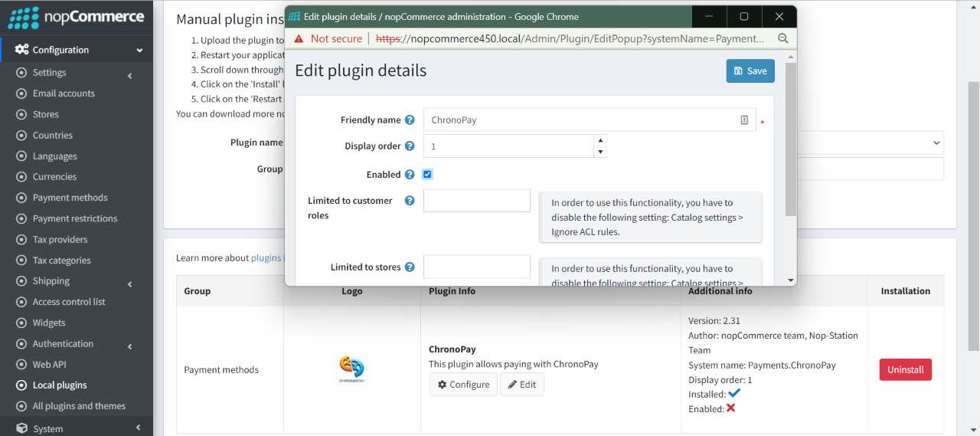The image size is (980, 436).
Task: Decrease Display order with down arrow
Action: point(600,152)
